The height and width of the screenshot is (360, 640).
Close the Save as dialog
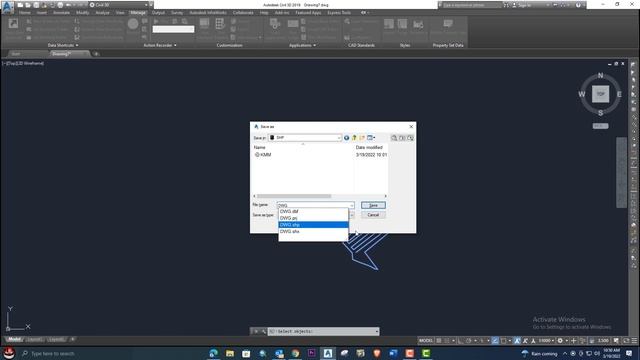411,127
